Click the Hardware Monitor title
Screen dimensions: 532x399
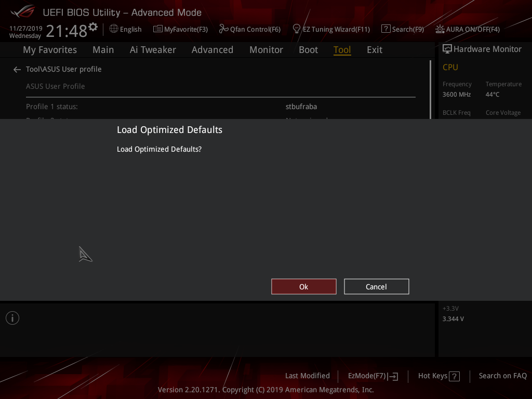pos(487,49)
